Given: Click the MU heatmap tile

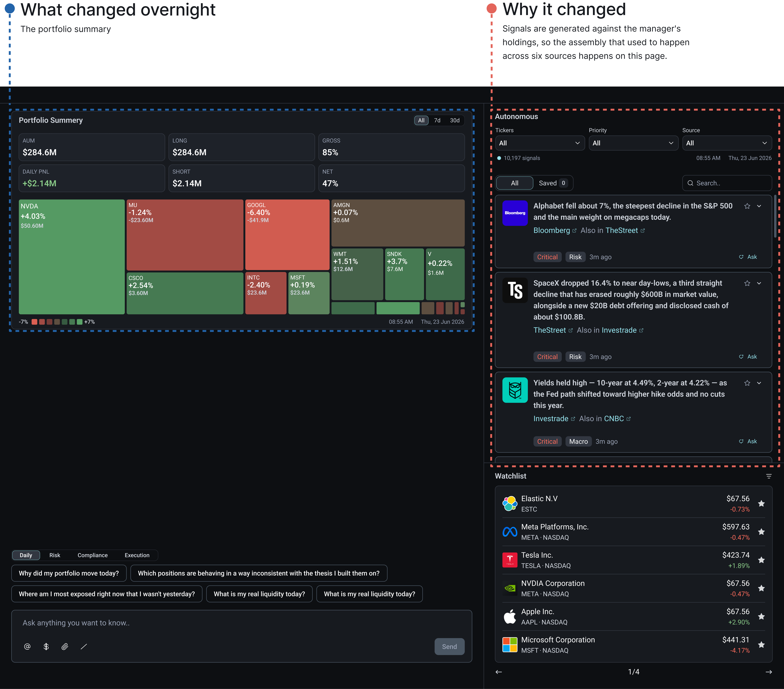Looking at the screenshot, I should pos(185,235).
